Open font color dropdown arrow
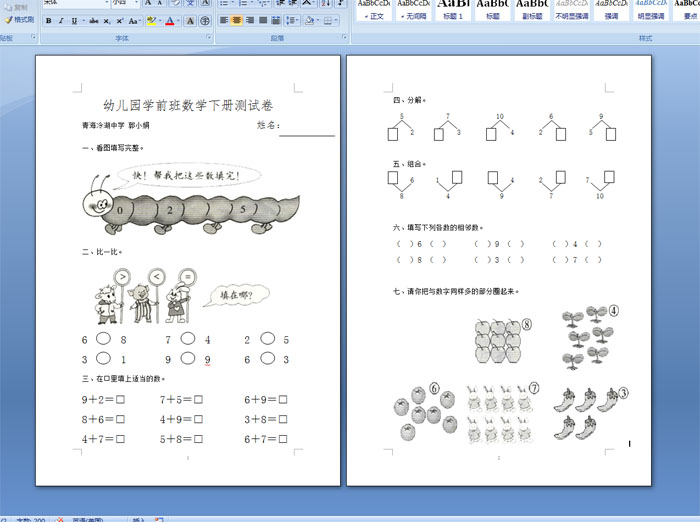 [178, 21]
